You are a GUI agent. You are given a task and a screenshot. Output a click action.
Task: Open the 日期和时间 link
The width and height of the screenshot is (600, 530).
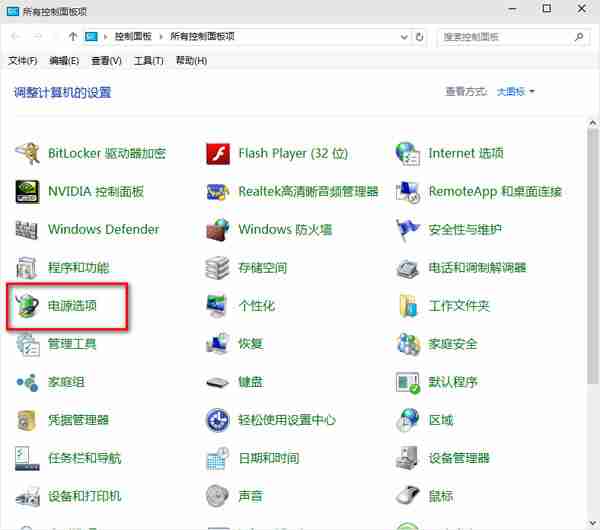click(268, 458)
